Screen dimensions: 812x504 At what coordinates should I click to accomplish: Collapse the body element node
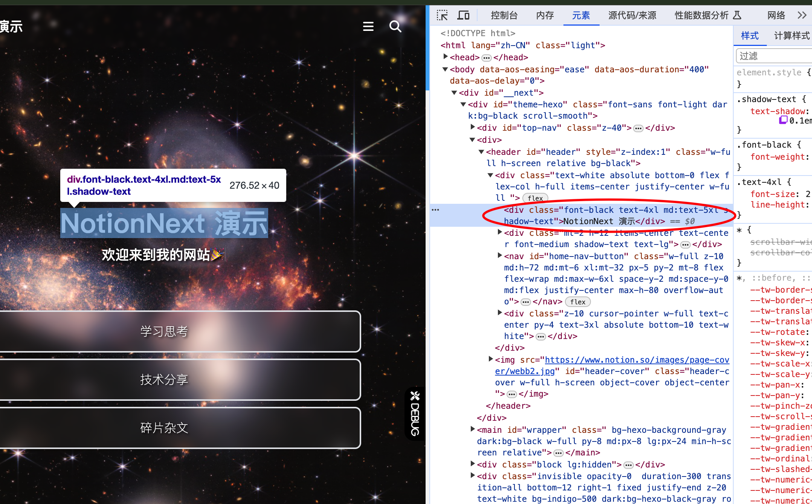445,69
